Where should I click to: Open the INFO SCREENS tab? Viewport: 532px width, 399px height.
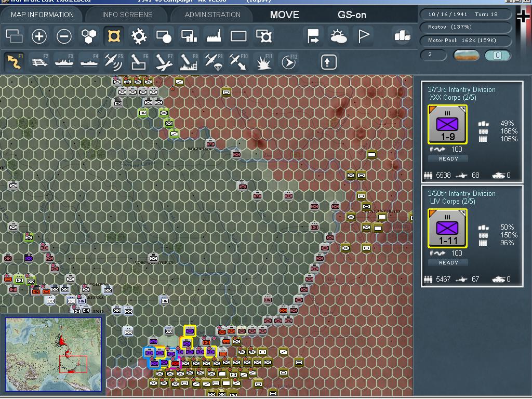click(127, 15)
